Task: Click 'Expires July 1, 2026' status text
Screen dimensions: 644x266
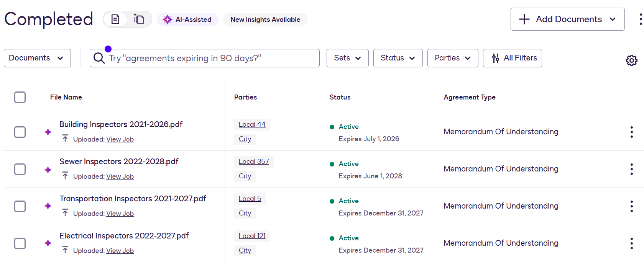Action: tap(369, 139)
